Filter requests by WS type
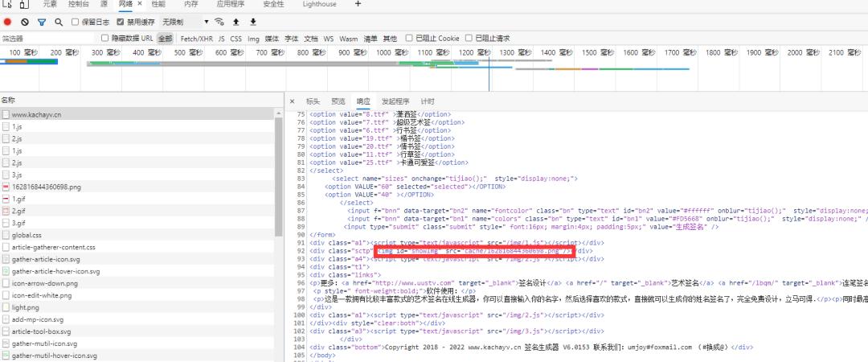 (329, 39)
